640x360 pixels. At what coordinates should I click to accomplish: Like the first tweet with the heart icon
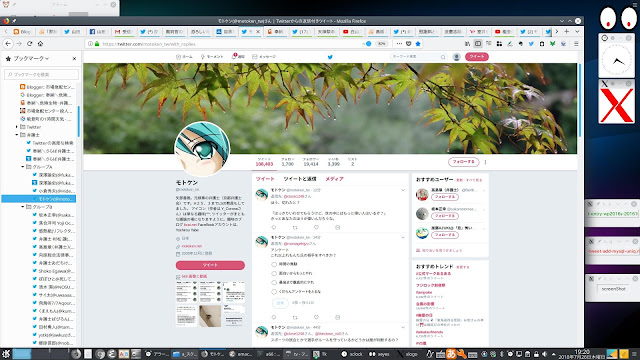316,227
